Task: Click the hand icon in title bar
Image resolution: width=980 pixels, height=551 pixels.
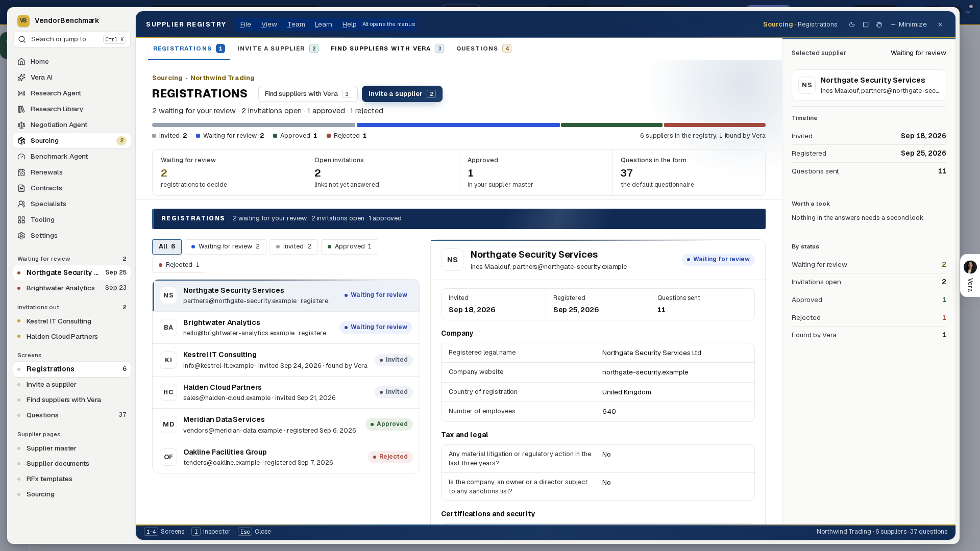Action: pos(879,24)
